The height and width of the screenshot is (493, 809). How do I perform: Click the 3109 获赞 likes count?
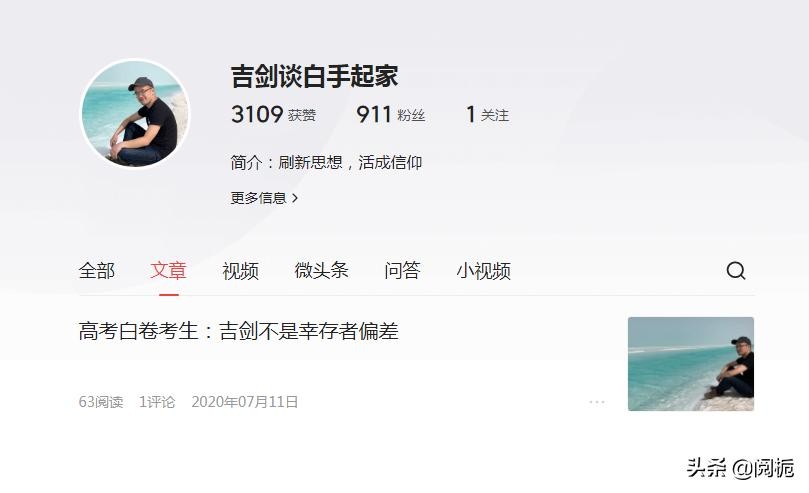pos(273,114)
